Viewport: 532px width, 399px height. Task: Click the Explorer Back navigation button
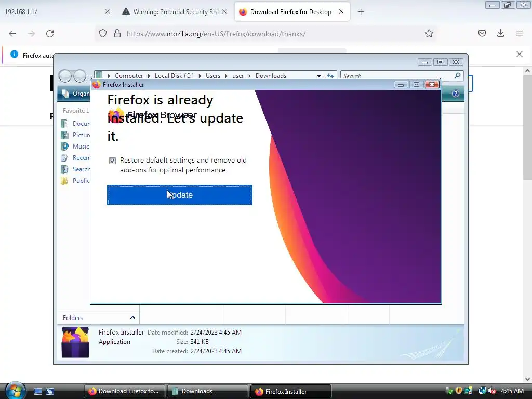pos(65,76)
